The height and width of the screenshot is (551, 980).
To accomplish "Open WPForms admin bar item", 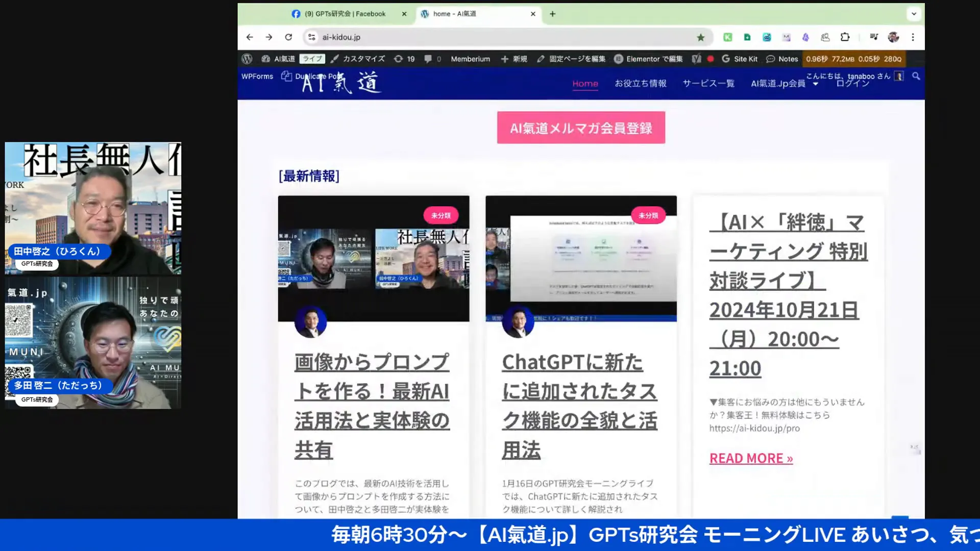I will [257, 76].
